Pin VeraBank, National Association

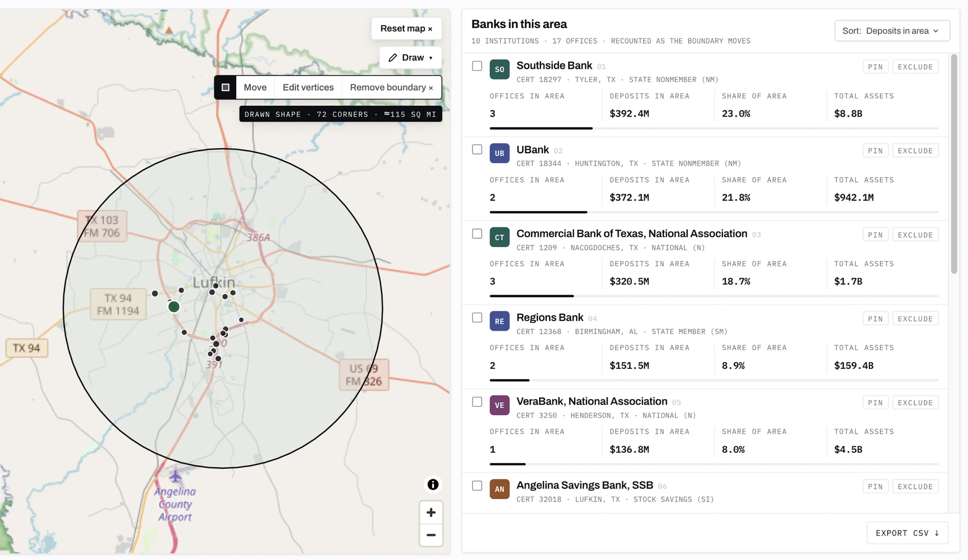[x=875, y=402]
